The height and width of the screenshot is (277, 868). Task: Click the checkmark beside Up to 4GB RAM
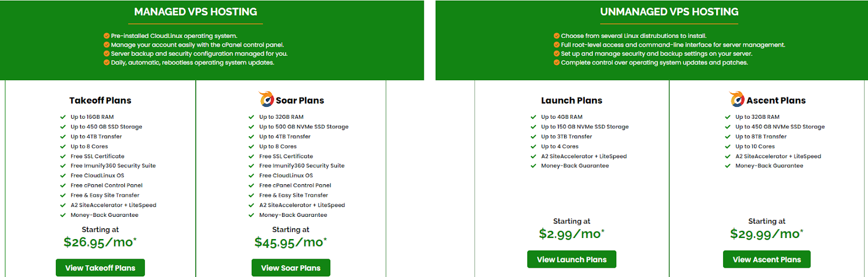(x=533, y=117)
